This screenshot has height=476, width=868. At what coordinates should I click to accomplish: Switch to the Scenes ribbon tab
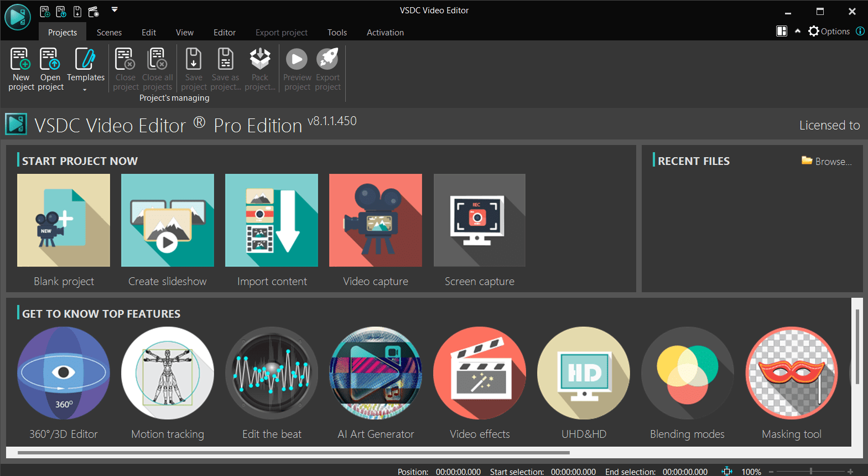pyautogui.click(x=109, y=32)
